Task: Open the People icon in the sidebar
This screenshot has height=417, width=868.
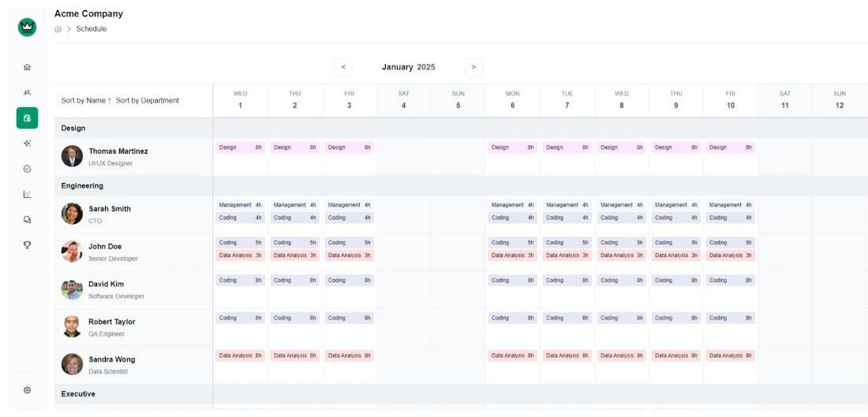Action: 27,92
